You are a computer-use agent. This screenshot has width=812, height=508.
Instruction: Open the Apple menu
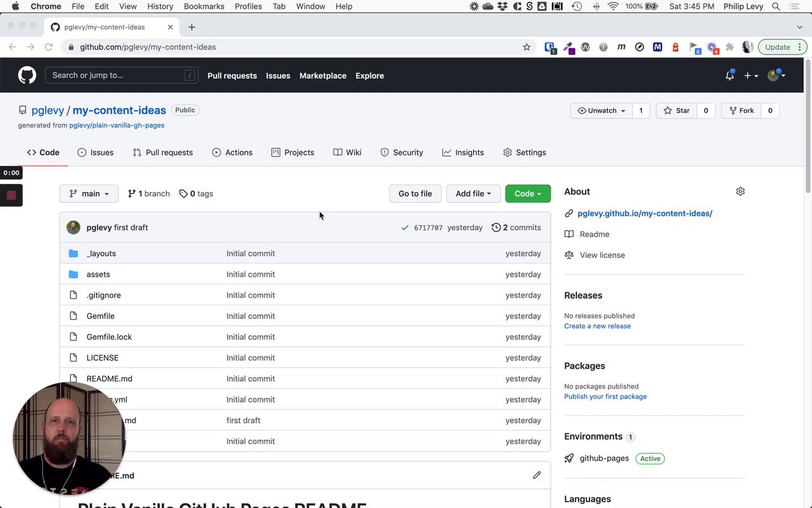tap(15, 6)
